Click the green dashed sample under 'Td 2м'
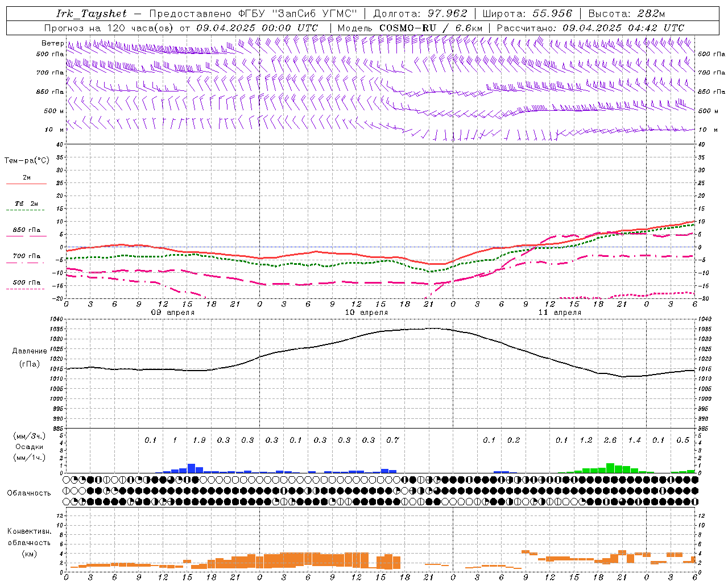 pyautogui.click(x=26, y=210)
